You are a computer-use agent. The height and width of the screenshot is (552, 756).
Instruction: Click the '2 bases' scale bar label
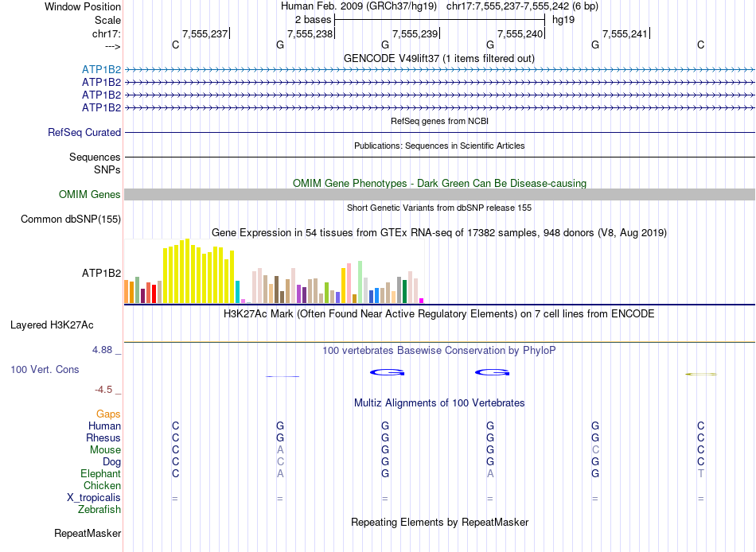[314, 20]
